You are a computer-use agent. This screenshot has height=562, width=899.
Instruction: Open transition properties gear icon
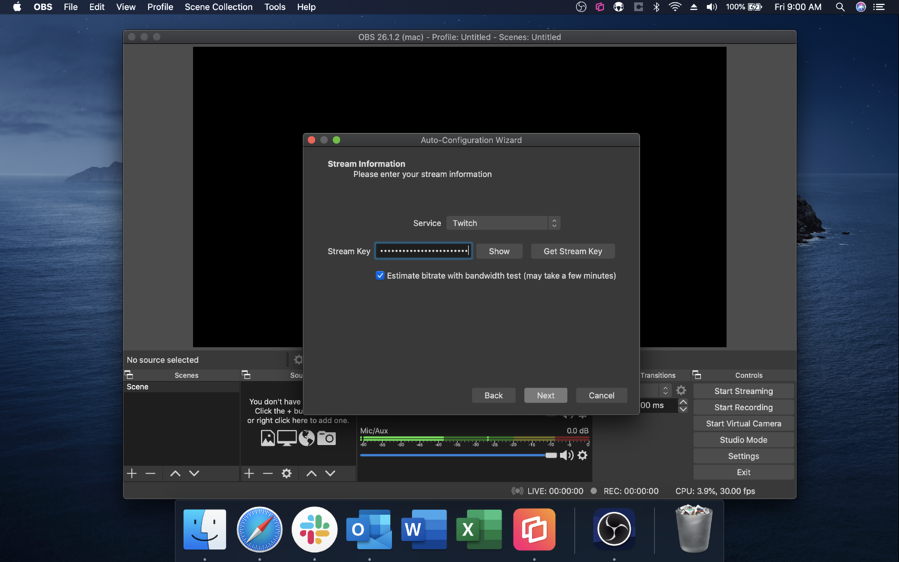(x=681, y=391)
